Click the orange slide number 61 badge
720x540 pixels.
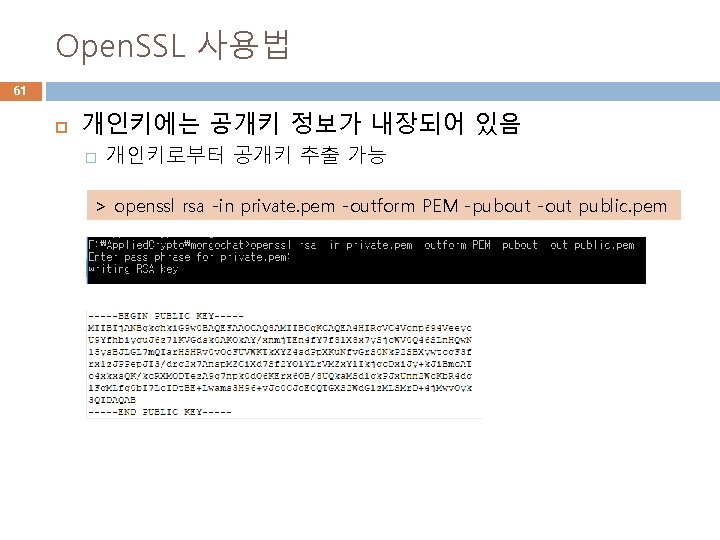21,91
